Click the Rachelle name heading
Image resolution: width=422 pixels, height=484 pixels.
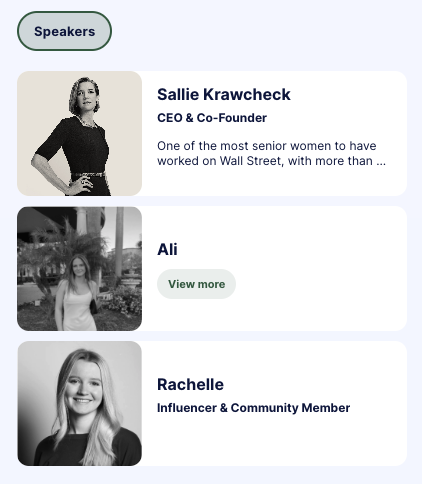pos(190,384)
